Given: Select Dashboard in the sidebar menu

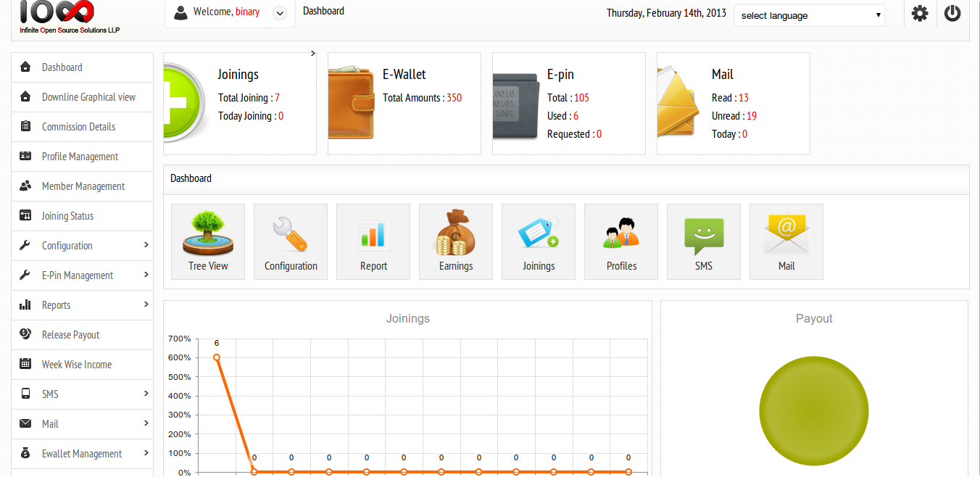Looking at the screenshot, I should (83, 67).
